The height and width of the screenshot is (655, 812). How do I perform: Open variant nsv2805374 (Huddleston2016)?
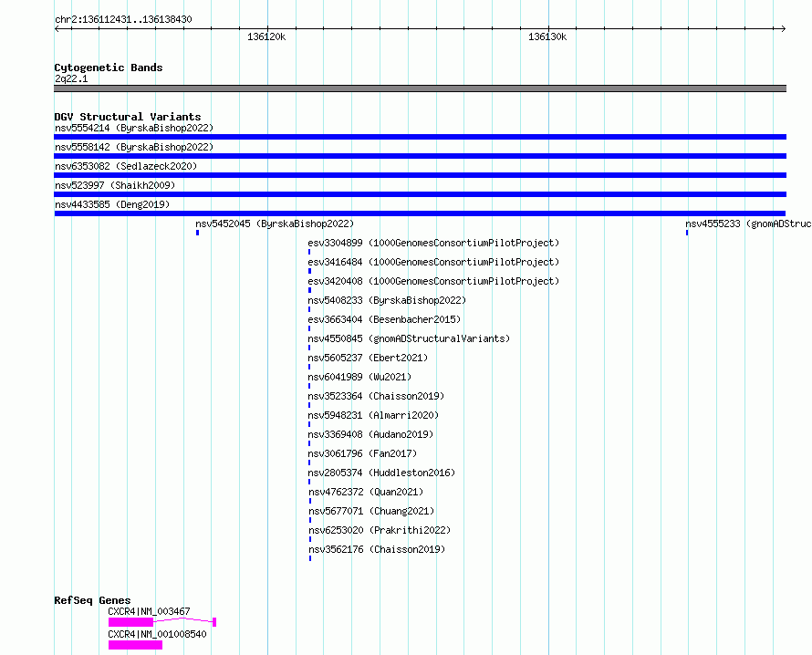tap(381, 473)
